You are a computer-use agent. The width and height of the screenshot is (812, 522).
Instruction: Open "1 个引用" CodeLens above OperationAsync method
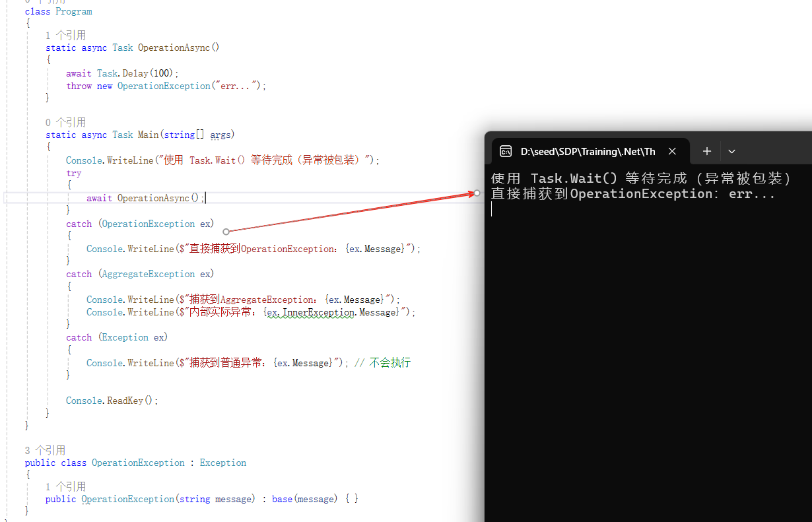pyautogui.click(x=65, y=36)
